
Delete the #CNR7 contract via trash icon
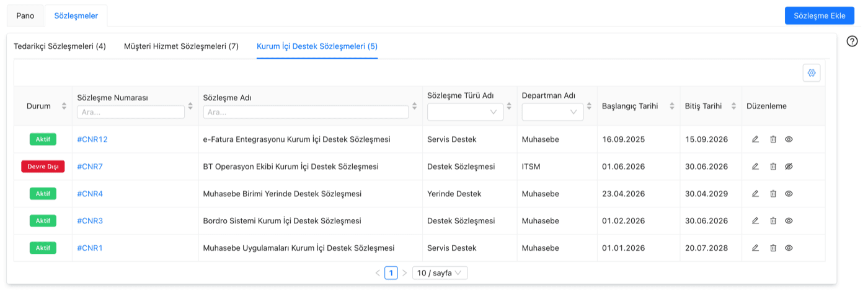point(773,167)
